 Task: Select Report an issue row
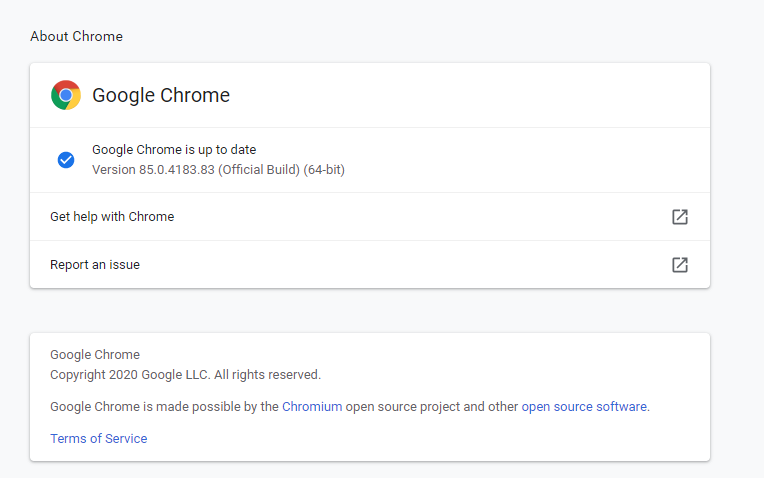point(370,265)
